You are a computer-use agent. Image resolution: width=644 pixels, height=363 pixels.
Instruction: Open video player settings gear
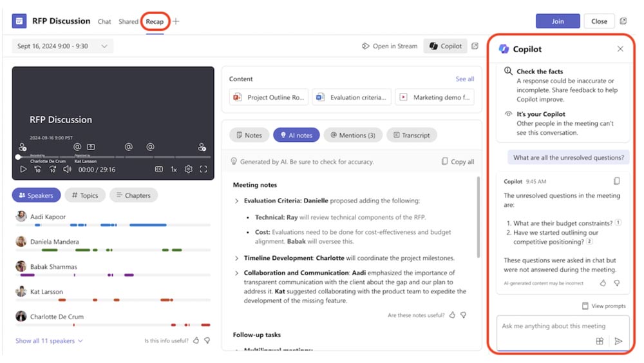coord(188,169)
